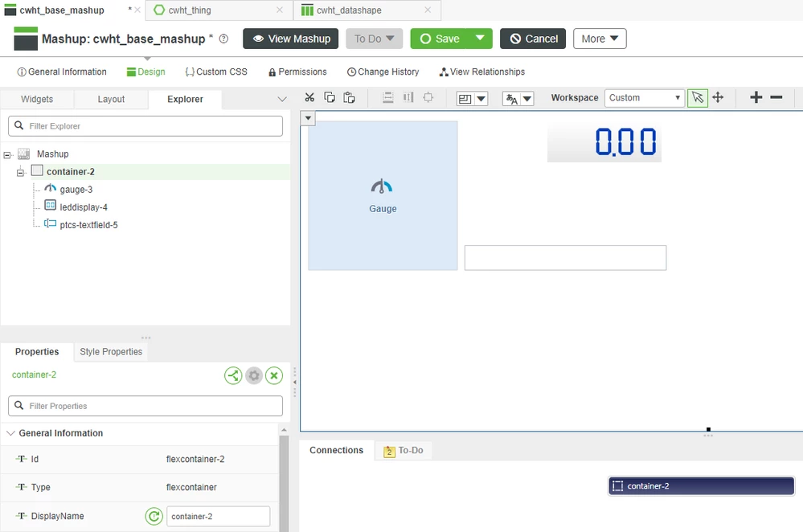Collapse the Mashup tree node
Viewport: 803px width, 532px height.
[7, 154]
